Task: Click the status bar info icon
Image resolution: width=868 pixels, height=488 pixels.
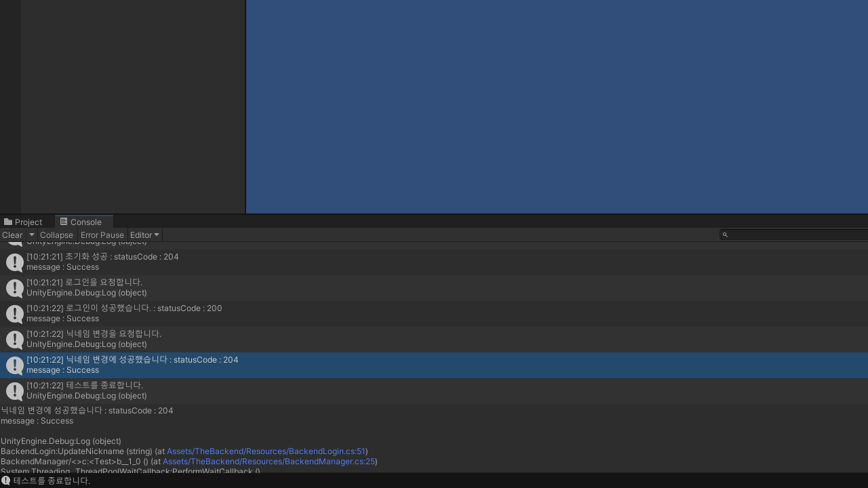Action: 6,481
